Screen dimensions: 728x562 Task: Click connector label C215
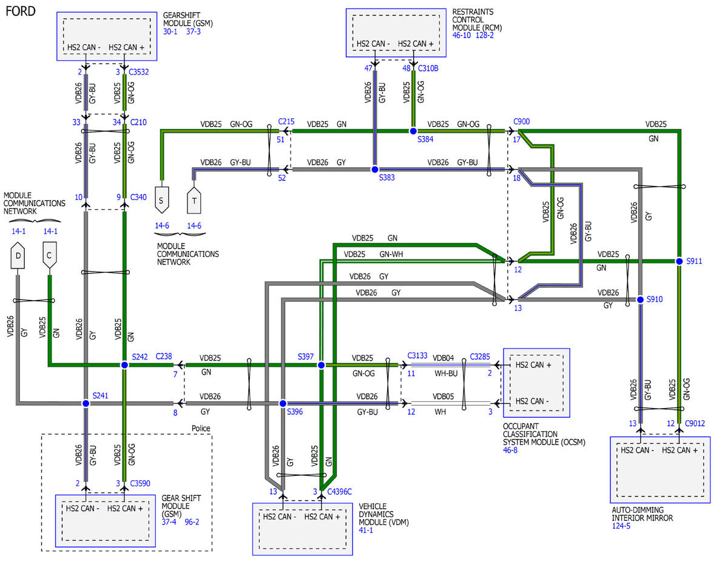286,121
